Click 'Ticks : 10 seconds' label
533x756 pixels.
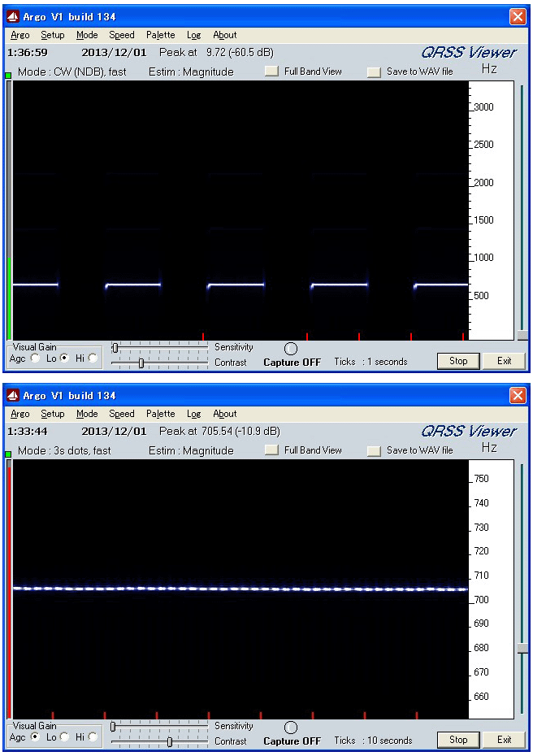tap(374, 741)
